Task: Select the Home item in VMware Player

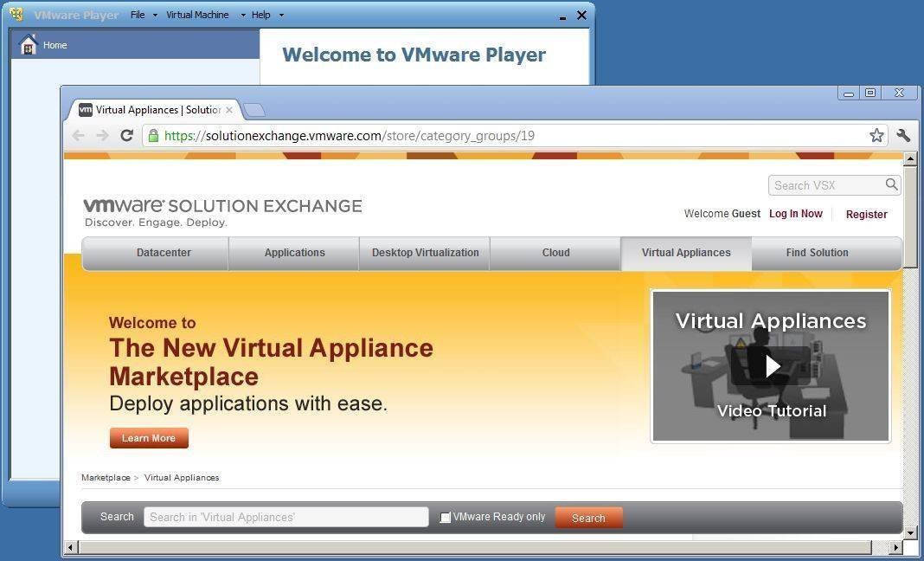Action: coord(135,45)
